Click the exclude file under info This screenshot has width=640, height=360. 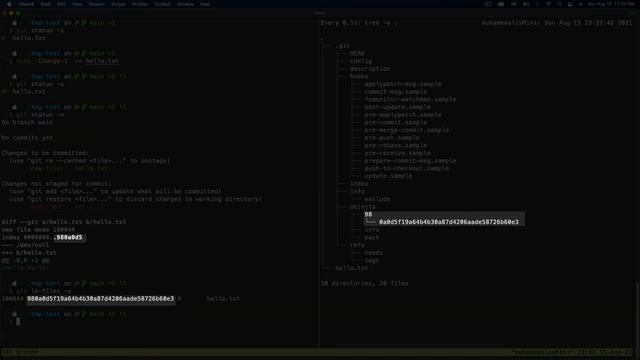377,199
